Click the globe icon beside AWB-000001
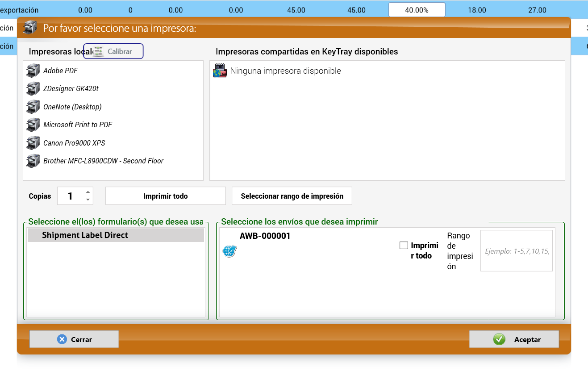Image resolution: width=588 pixels, height=371 pixels. (229, 251)
